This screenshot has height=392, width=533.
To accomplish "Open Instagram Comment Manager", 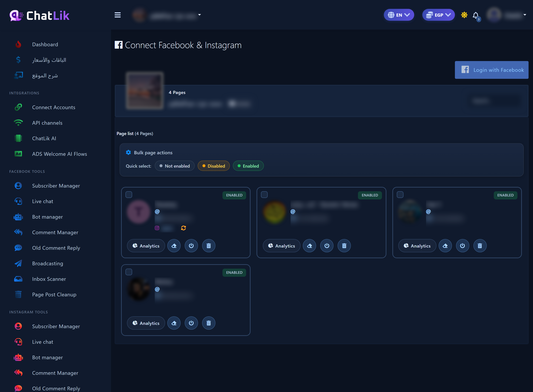I will click(55, 373).
